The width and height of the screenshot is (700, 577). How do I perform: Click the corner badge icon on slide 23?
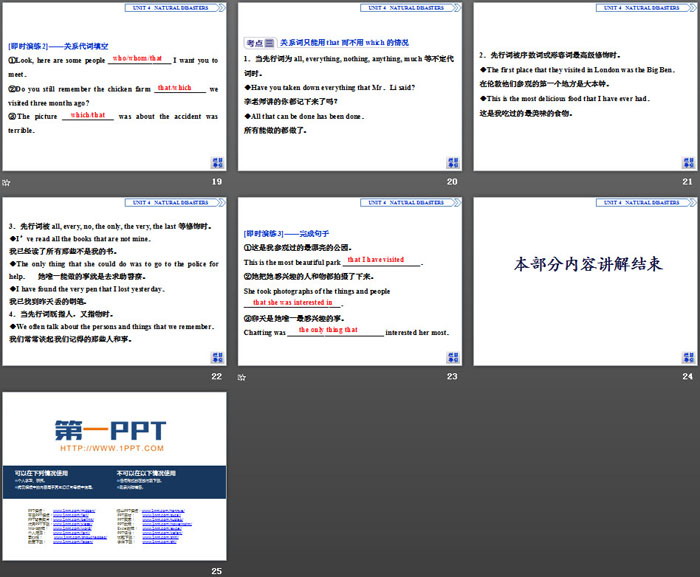[451, 357]
